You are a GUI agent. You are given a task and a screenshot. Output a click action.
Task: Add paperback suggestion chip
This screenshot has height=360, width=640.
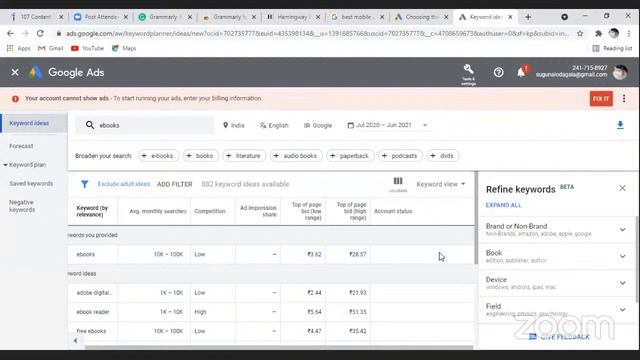[350, 156]
